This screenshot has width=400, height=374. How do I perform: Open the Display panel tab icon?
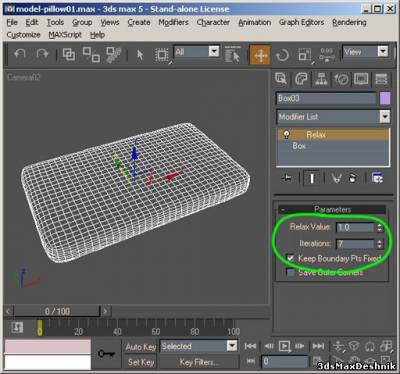361,79
